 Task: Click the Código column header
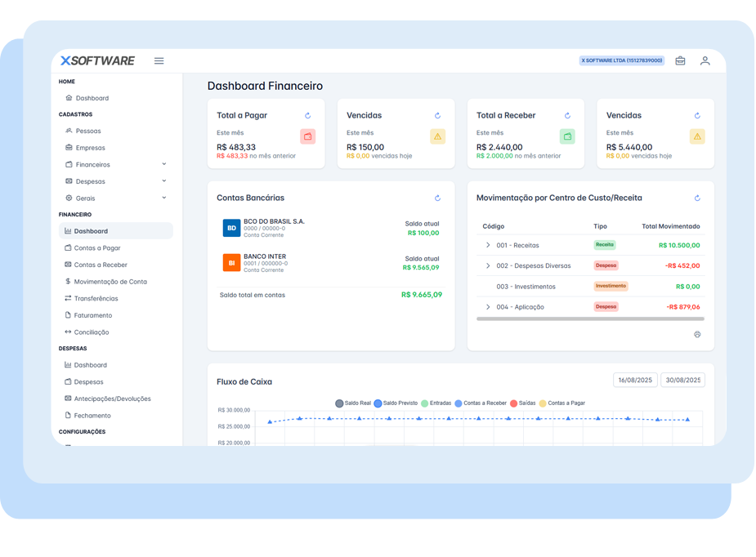click(493, 226)
